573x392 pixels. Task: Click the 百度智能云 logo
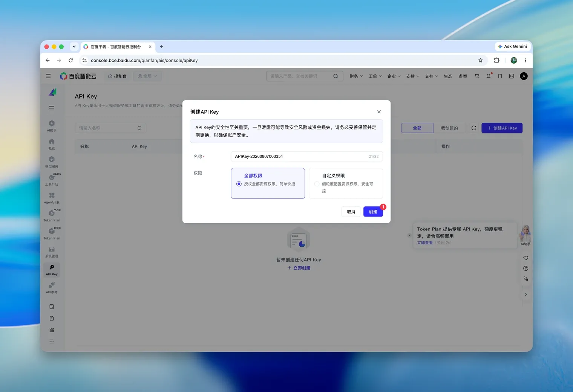tap(78, 76)
